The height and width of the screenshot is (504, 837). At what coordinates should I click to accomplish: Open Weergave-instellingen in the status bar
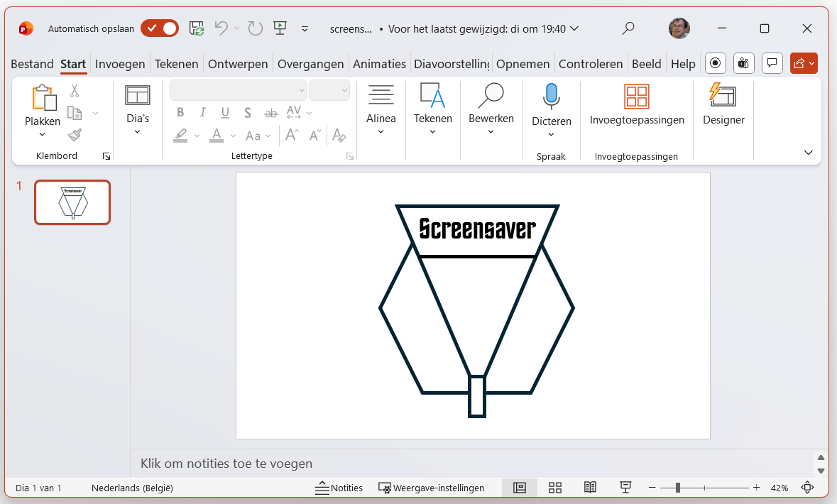coord(433,488)
